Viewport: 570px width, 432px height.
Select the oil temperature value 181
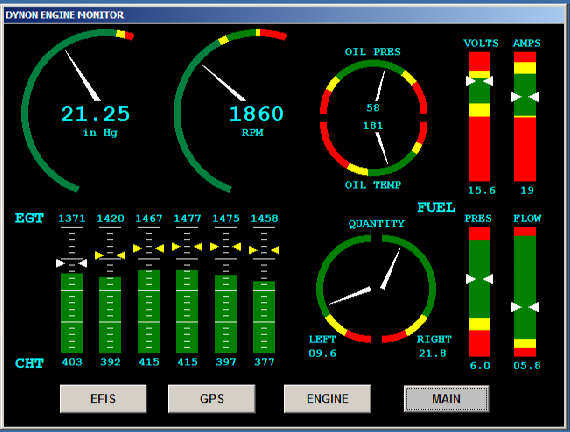click(373, 125)
